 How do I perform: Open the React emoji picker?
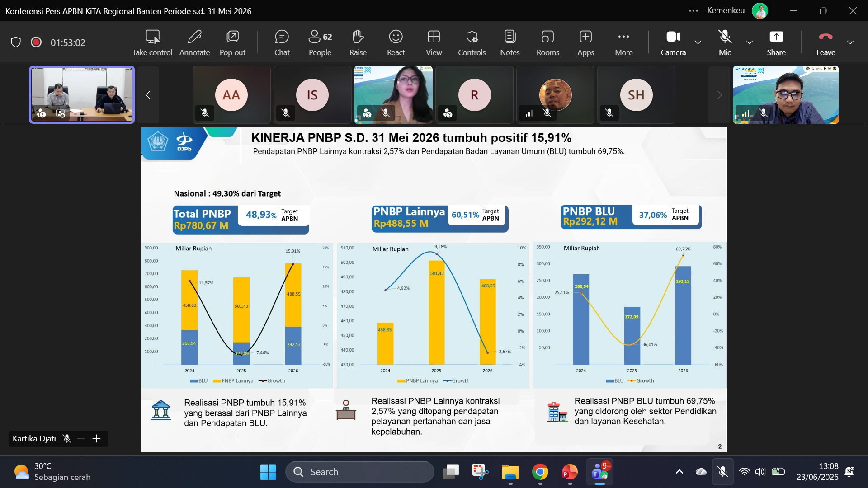[x=396, y=43]
